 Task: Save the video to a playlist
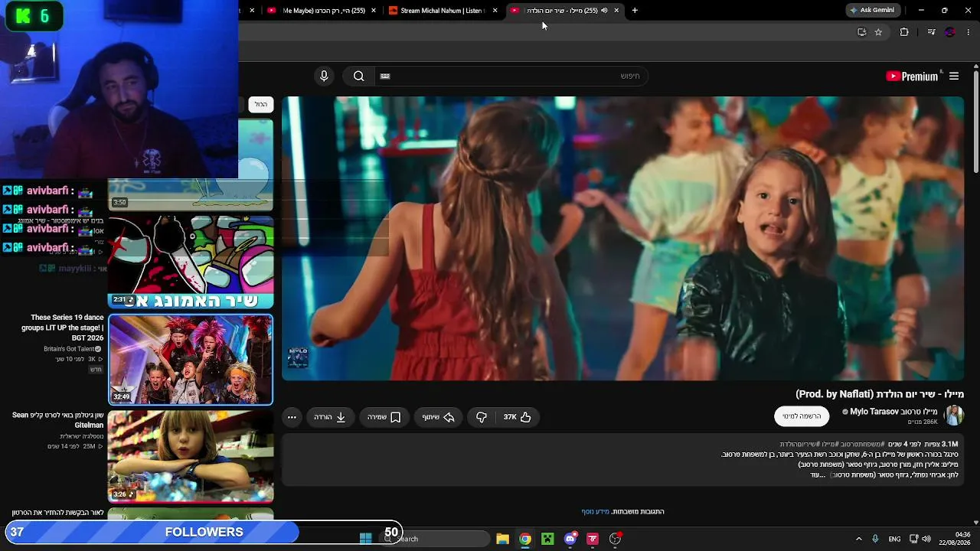(x=384, y=417)
